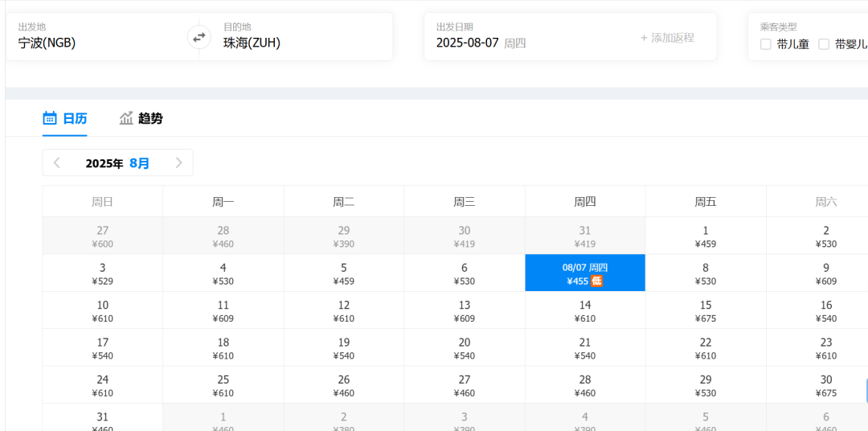Viewport: 868px width, 431px height.
Task: Select August 20 priced ¥540
Action: [465, 348]
